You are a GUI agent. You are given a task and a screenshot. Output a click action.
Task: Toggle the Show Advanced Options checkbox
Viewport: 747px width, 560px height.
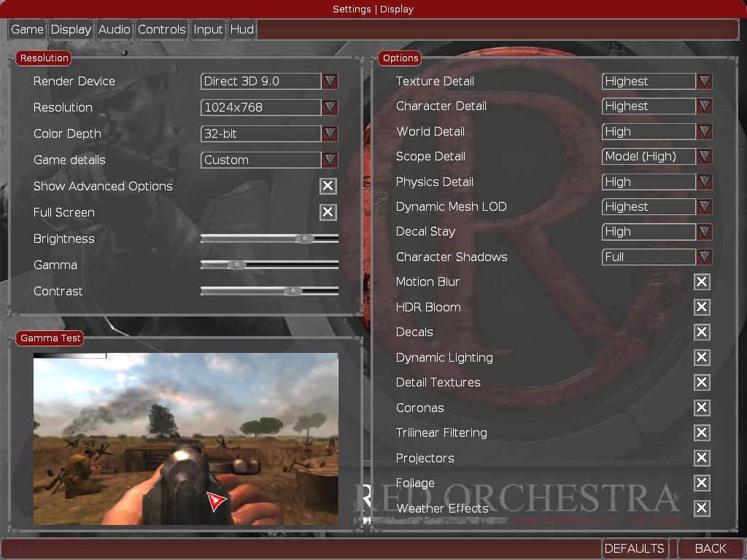pos(328,186)
